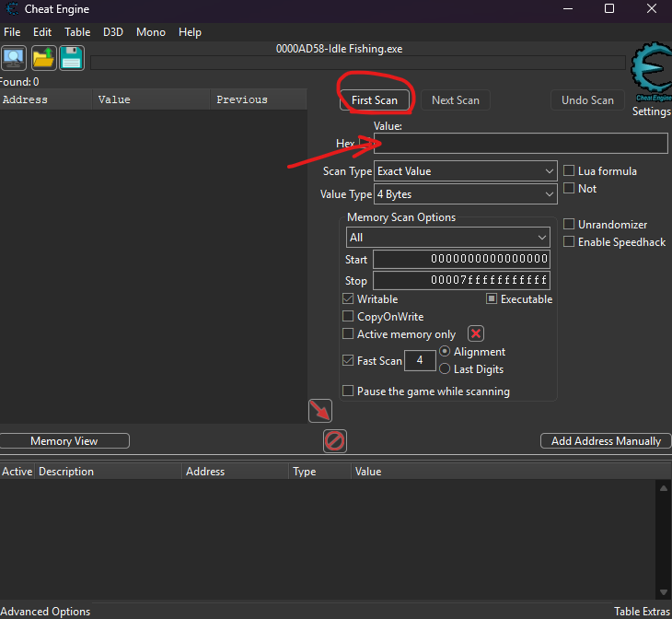Click into the Value input field
672x619 pixels.
pyautogui.click(x=520, y=144)
